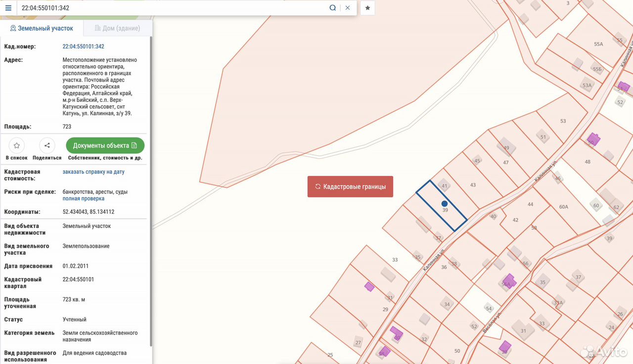Click cadastral number link 22:04:550101:342

tap(83, 46)
